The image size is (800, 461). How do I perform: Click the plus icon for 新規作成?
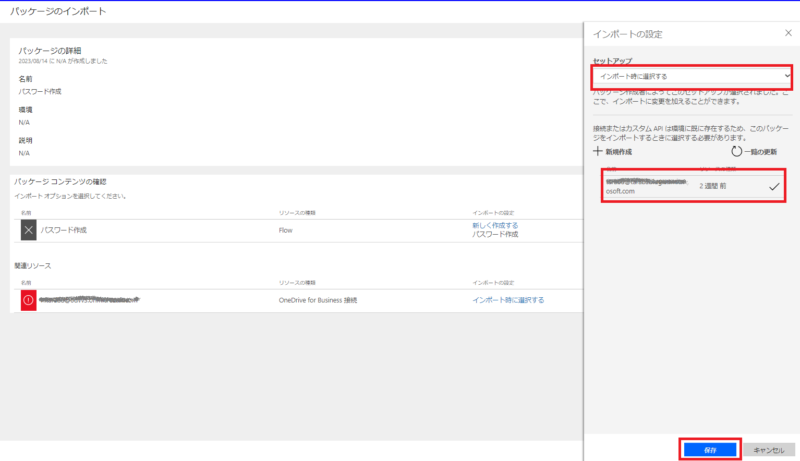pos(598,151)
